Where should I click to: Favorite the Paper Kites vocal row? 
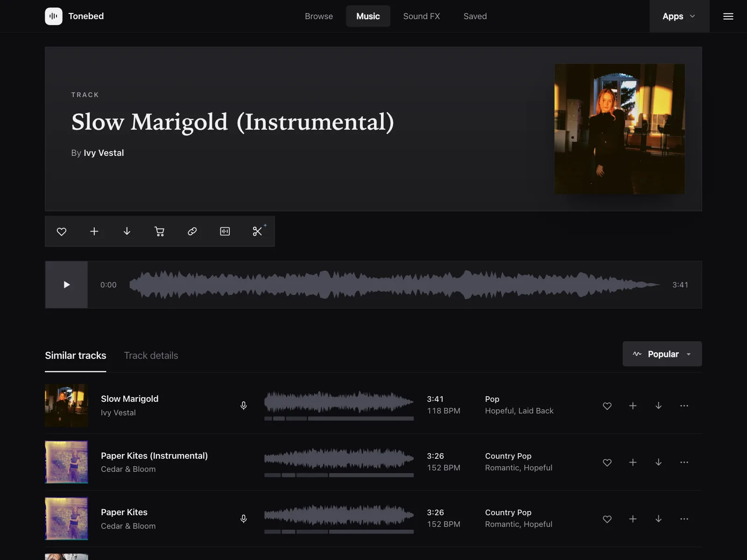pyautogui.click(x=607, y=519)
